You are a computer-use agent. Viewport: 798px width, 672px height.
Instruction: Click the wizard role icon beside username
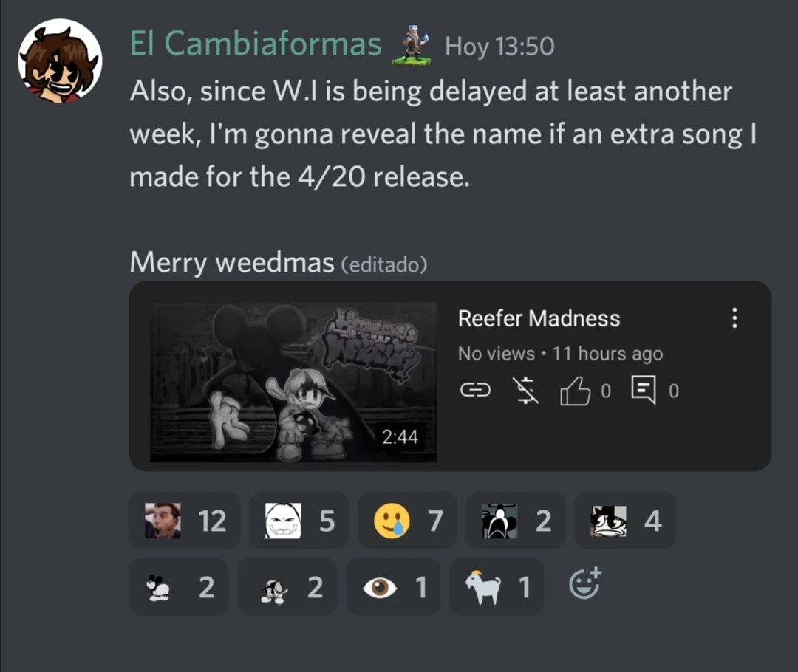pos(412,45)
